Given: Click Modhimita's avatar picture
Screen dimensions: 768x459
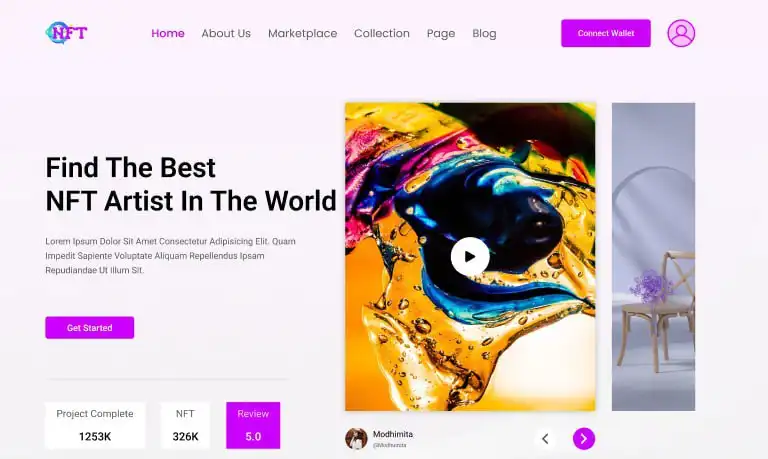Looking at the screenshot, I should (x=356, y=438).
